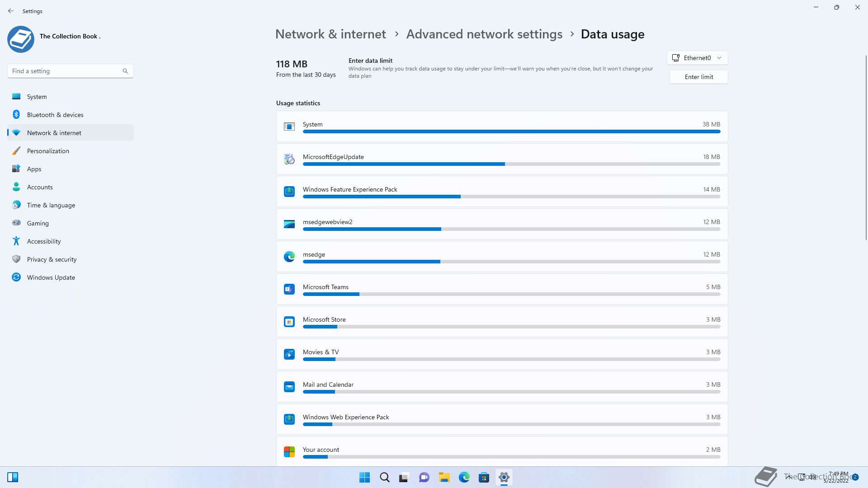868x488 pixels.
Task: Click the Your account colorful icon
Action: pyautogui.click(x=289, y=452)
